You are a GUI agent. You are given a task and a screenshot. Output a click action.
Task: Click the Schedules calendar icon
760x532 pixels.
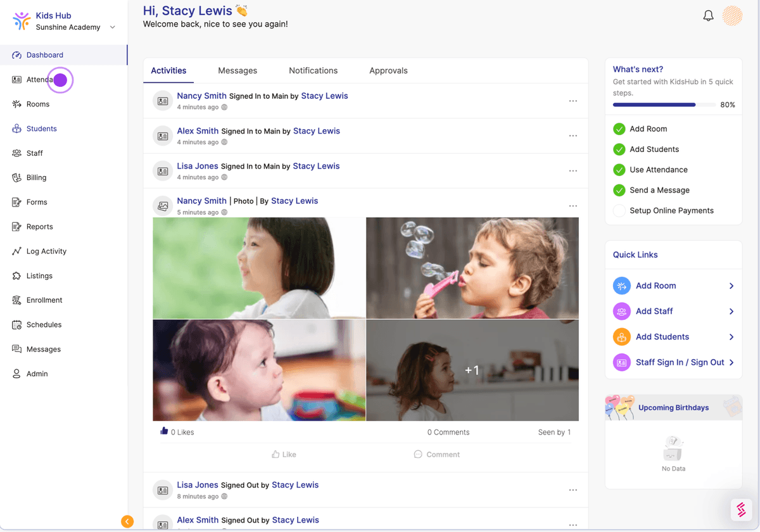tap(17, 325)
